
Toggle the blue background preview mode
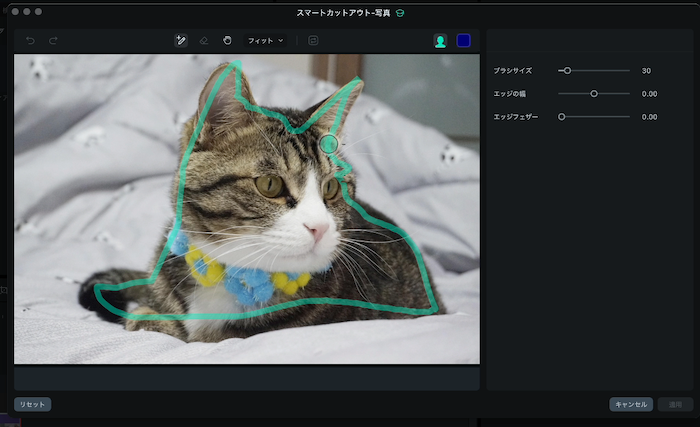(x=464, y=41)
